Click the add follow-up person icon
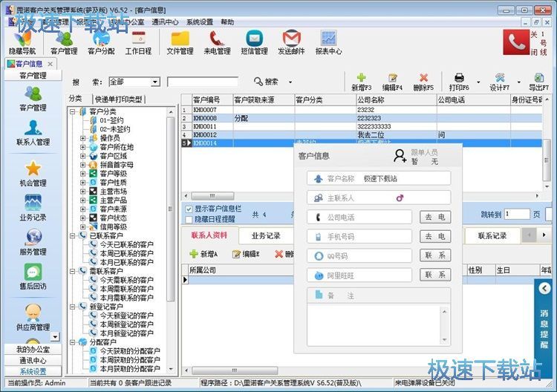 point(400,156)
